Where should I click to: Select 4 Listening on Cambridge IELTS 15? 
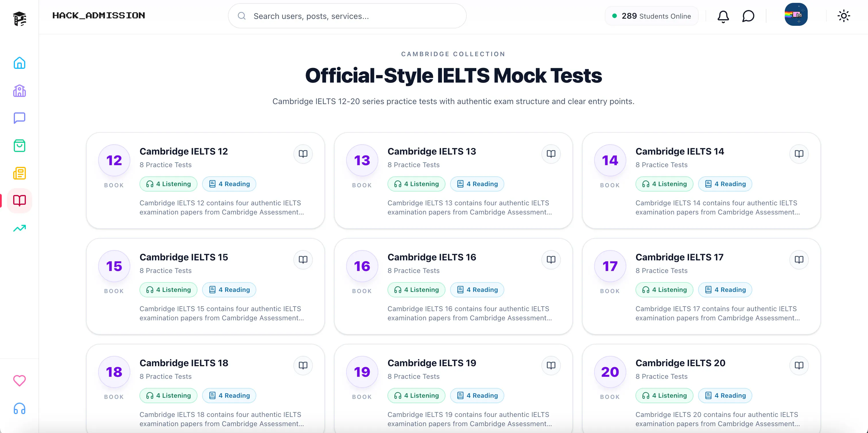(x=168, y=290)
